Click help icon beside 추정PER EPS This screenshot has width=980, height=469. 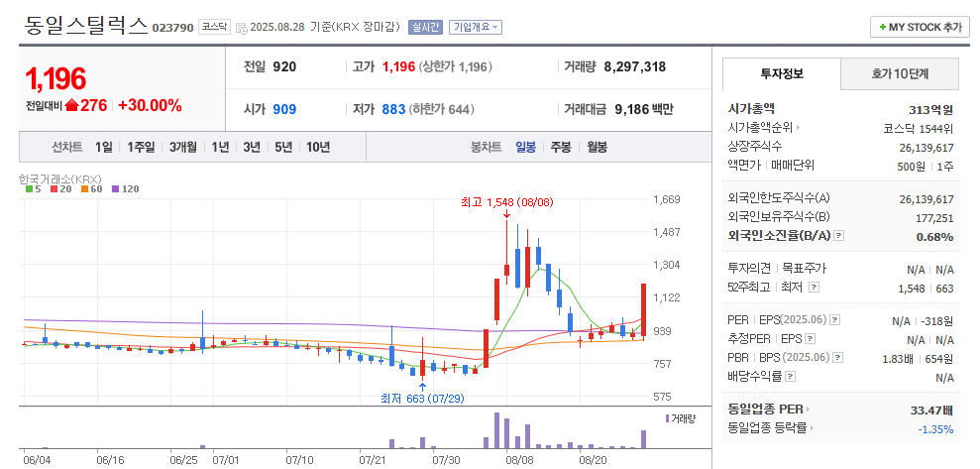pyautogui.click(x=811, y=339)
